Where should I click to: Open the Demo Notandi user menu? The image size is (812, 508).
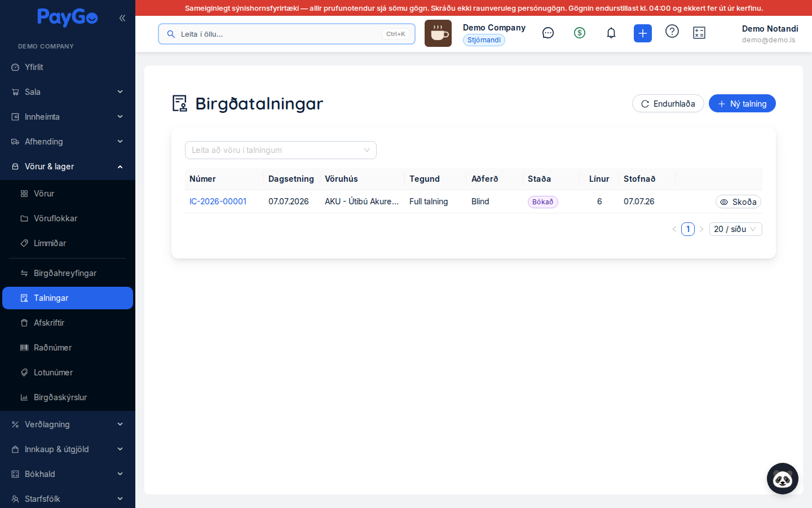(x=770, y=34)
